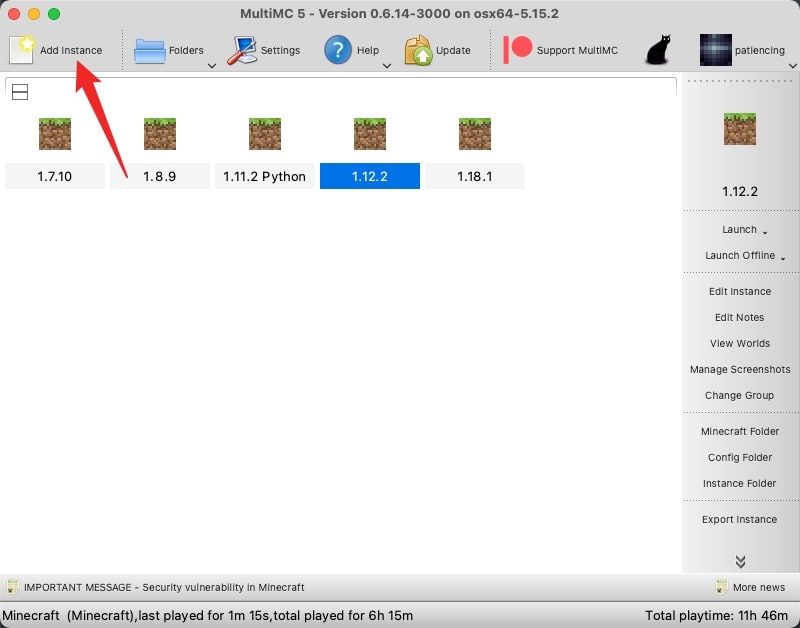Collapse the instance group toggle icon
Screen dimensions: 800x628
pos(20,92)
